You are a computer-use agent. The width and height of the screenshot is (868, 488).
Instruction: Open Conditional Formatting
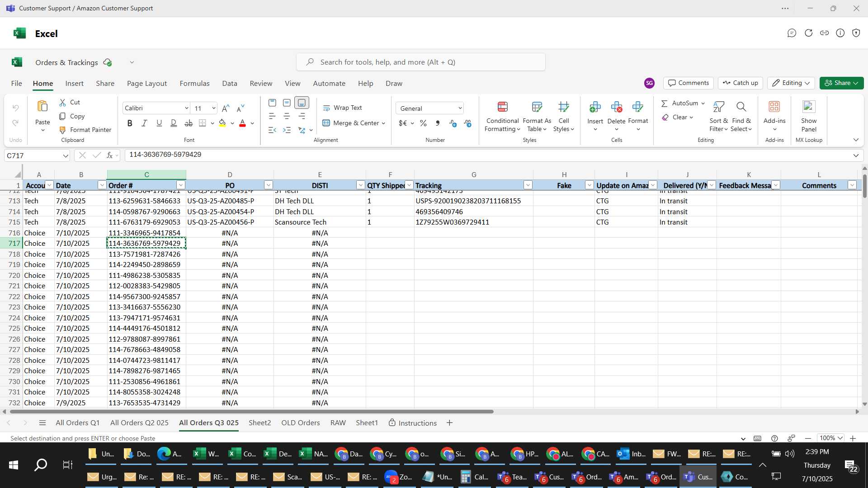click(502, 117)
